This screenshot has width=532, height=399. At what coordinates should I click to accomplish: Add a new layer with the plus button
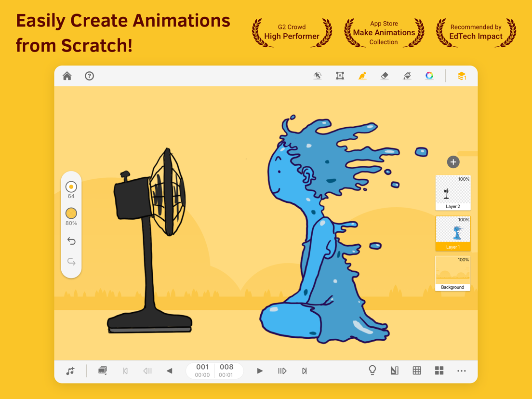[453, 162]
